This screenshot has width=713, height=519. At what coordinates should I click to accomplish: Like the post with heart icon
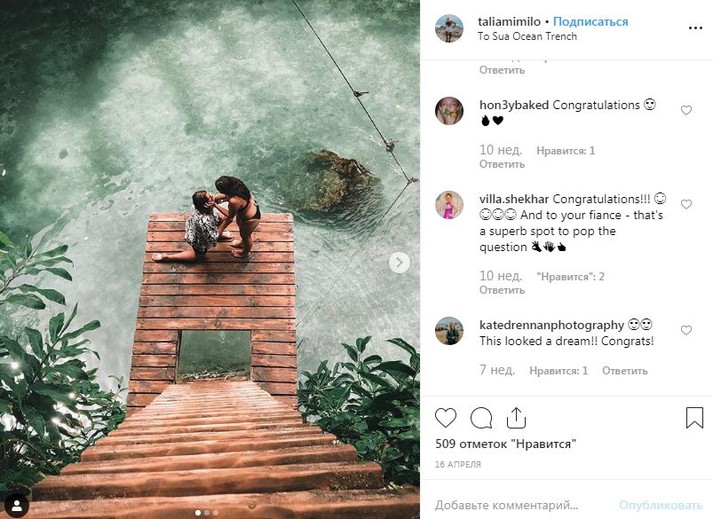click(446, 417)
